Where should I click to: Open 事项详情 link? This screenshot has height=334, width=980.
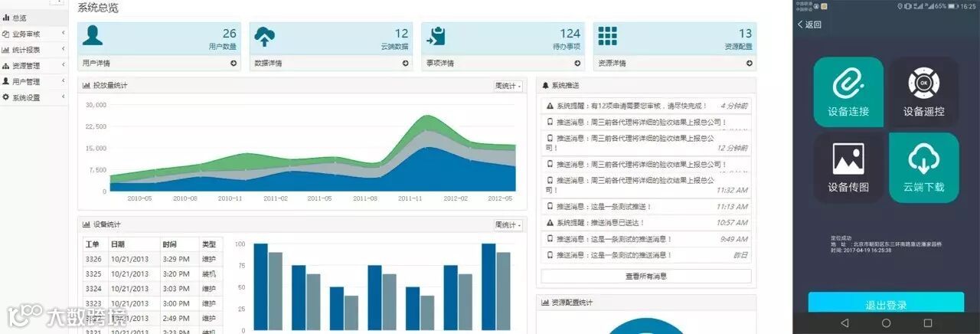(x=440, y=64)
